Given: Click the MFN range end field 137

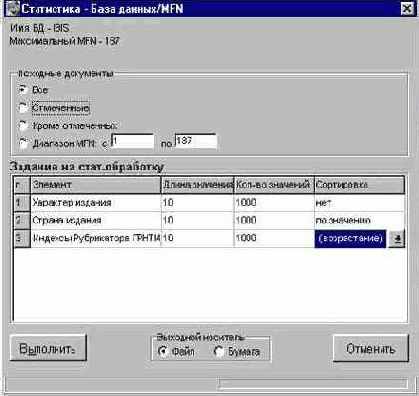Looking at the screenshot, I should click(x=196, y=142).
